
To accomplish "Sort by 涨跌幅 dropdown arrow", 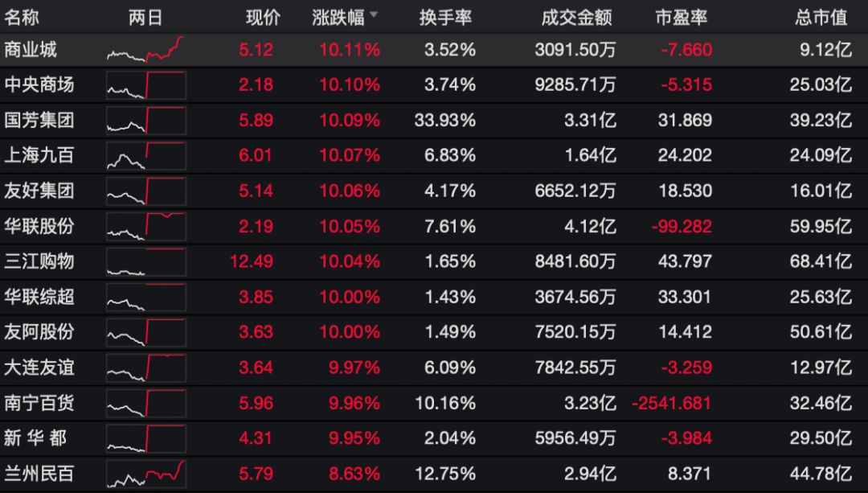I will (x=374, y=15).
